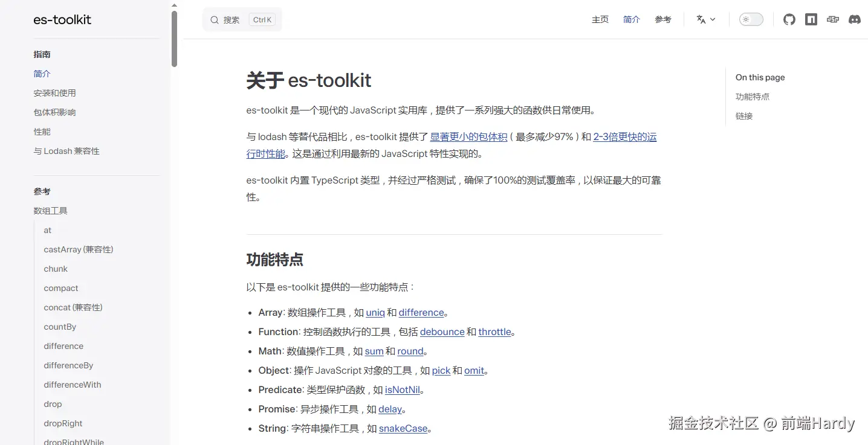Open differenceWith in the sidebar
Screen dimensions: 868x445
(73, 385)
